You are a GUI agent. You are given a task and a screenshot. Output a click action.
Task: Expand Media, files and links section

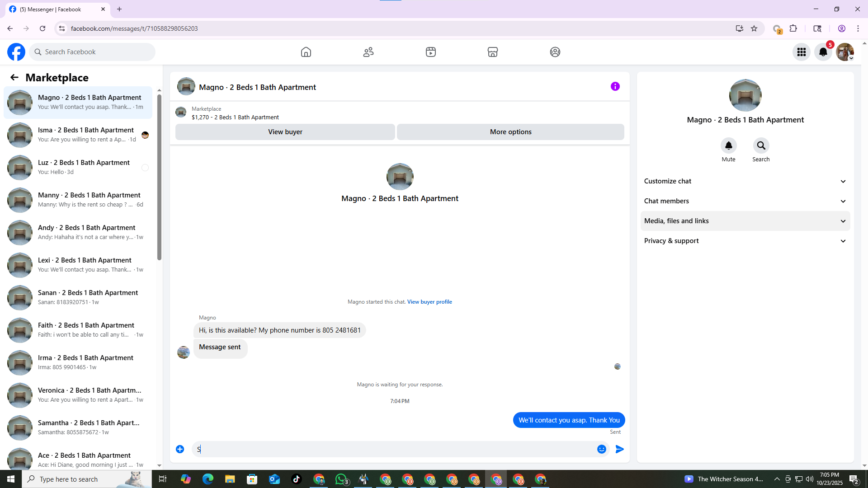pyautogui.click(x=745, y=221)
